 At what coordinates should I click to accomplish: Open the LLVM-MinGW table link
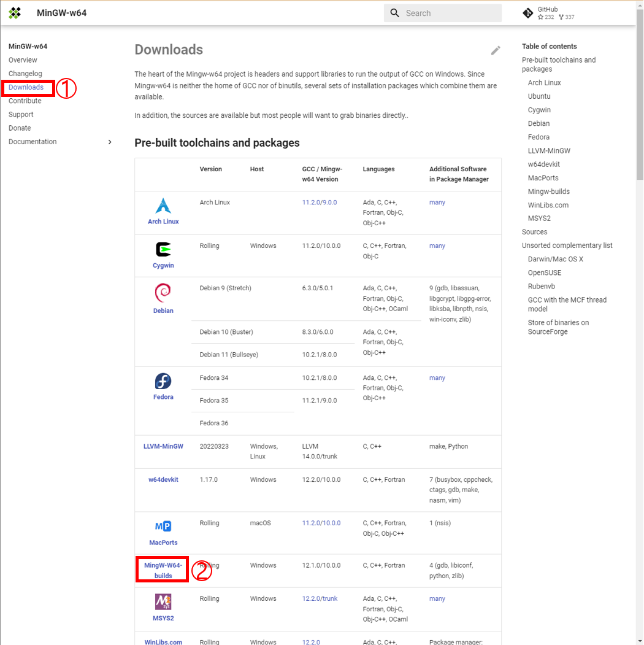[x=163, y=446]
